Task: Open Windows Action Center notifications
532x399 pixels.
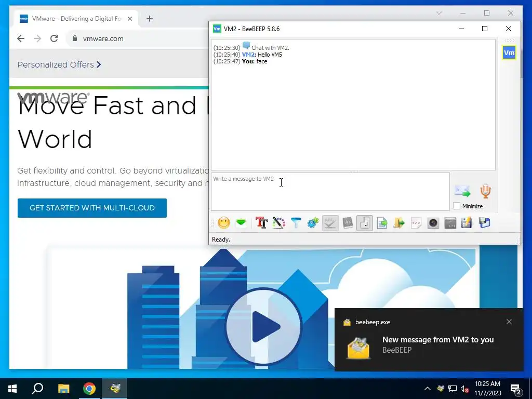Action: click(x=516, y=389)
